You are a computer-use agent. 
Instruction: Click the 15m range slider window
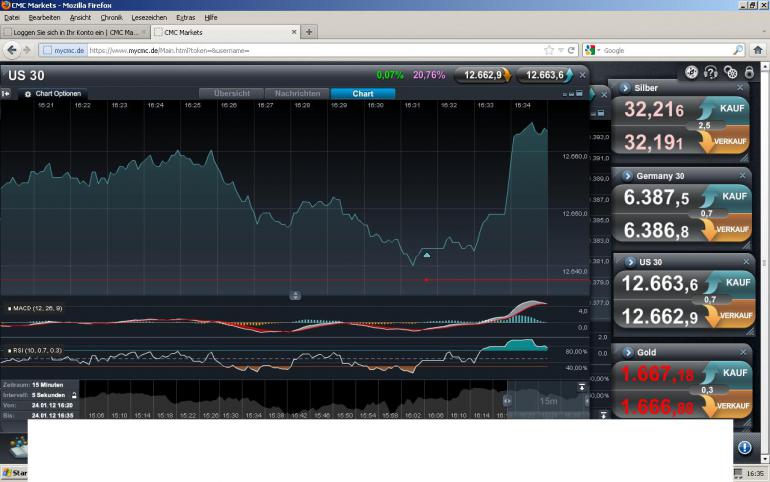tap(548, 401)
